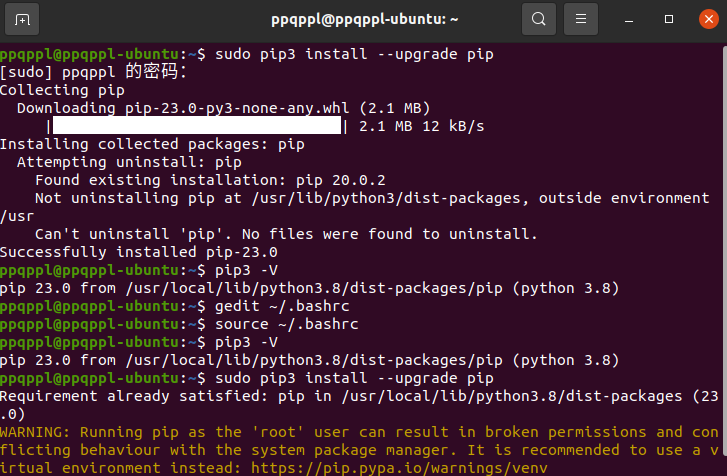Open the terminal search tool
The image size is (727, 476).
pyautogui.click(x=538, y=19)
